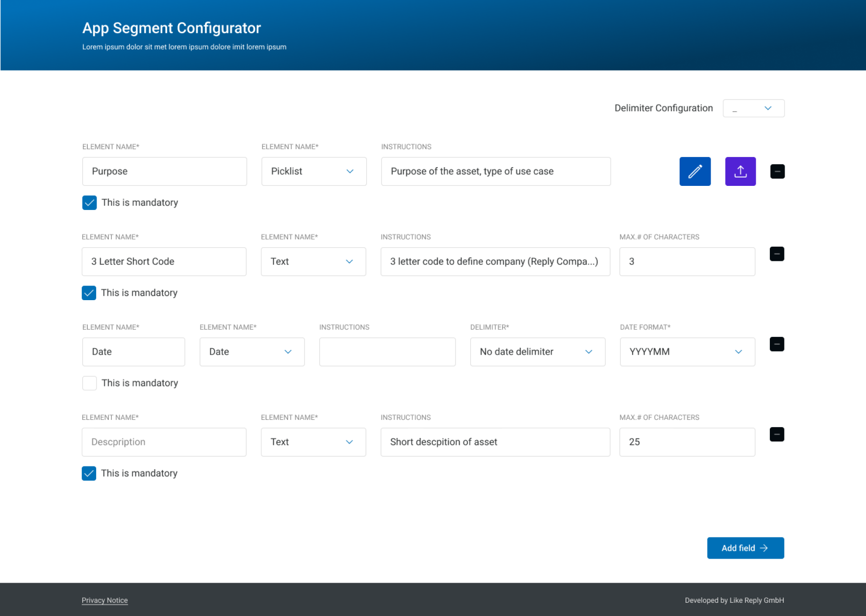Open the YYYYMM date format dropdown
Screen dimensions: 866x616
tap(688, 352)
